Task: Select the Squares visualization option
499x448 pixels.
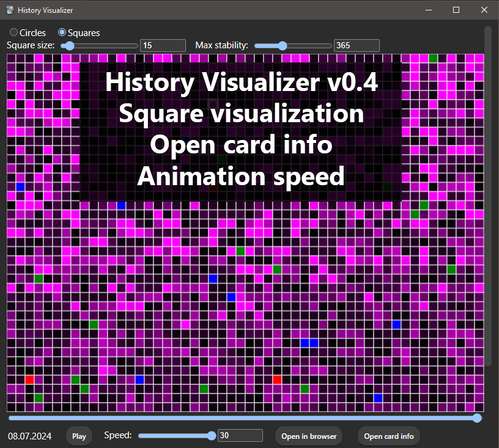Action: pos(62,33)
